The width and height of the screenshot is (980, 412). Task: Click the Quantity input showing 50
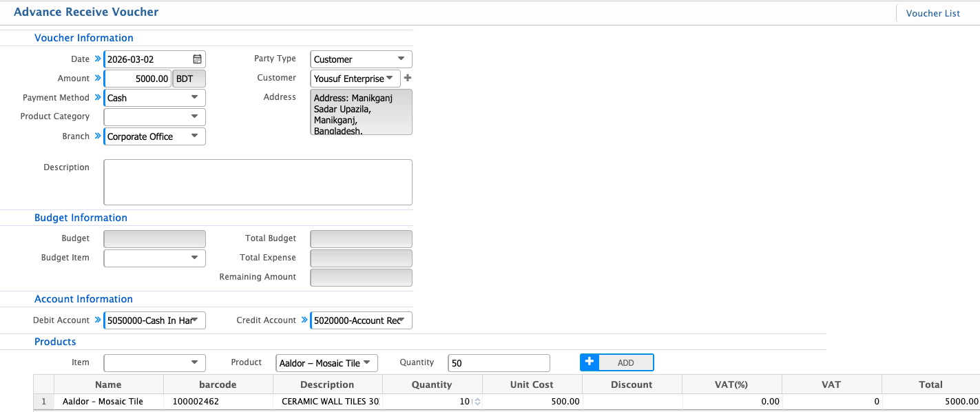[498, 362]
